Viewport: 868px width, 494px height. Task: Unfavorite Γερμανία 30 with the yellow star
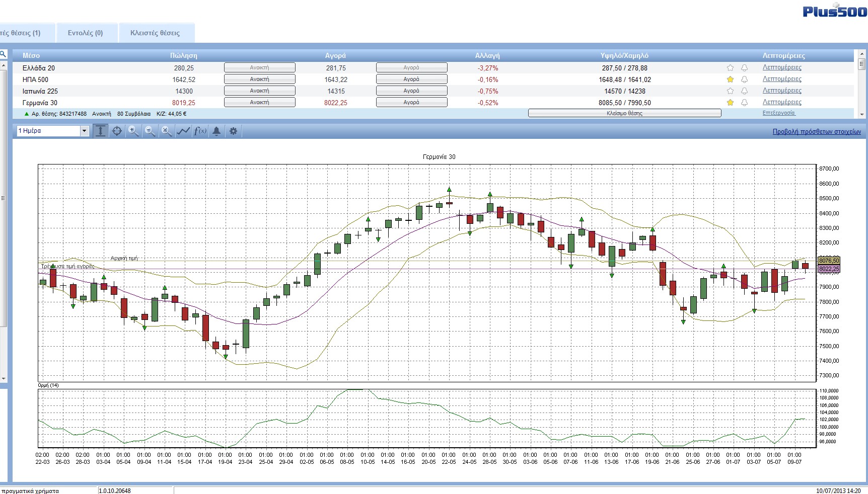click(730, 103)
